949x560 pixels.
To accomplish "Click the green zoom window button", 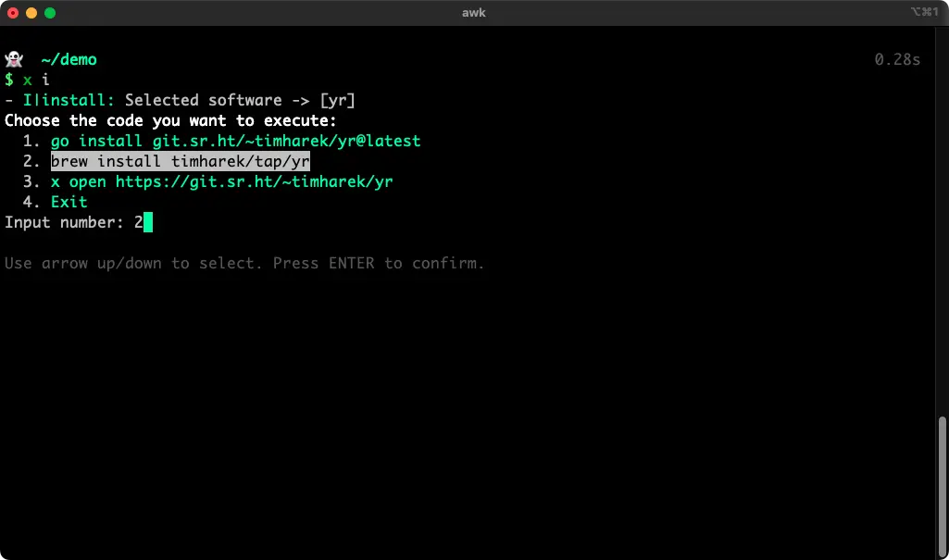I will (50, 13).
